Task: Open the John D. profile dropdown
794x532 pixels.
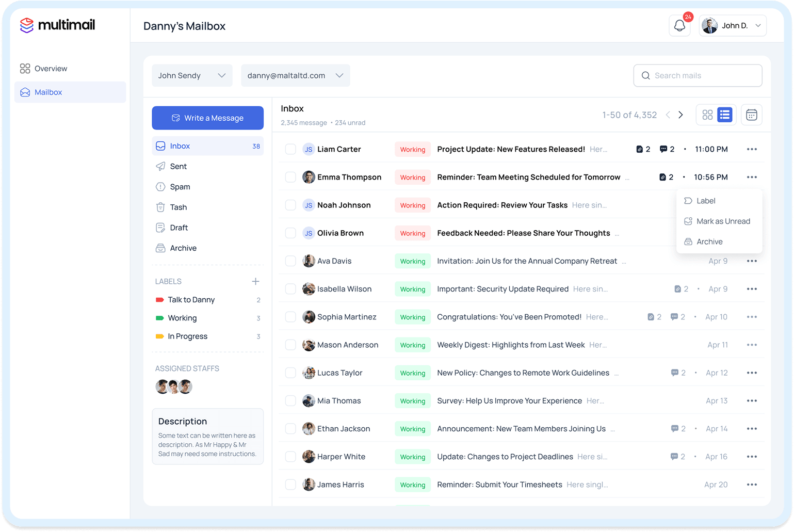Action: 732,25
